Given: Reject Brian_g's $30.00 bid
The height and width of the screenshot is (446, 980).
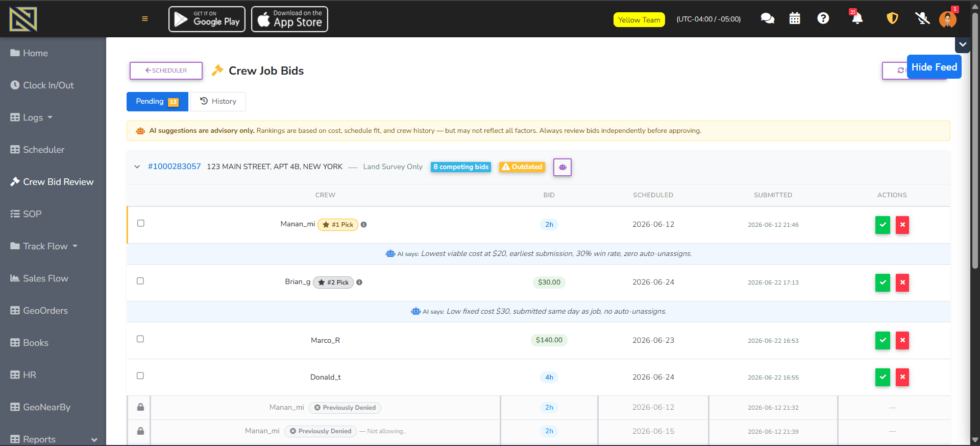Looking at the screenshot, I should point(902,283).
